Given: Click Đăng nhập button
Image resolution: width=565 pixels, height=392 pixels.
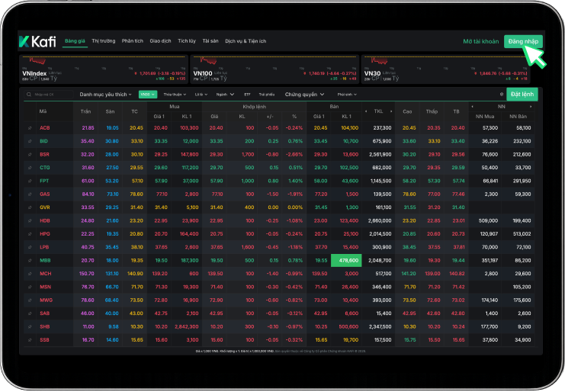Looking at the screenshot, I should pos(523,41).
